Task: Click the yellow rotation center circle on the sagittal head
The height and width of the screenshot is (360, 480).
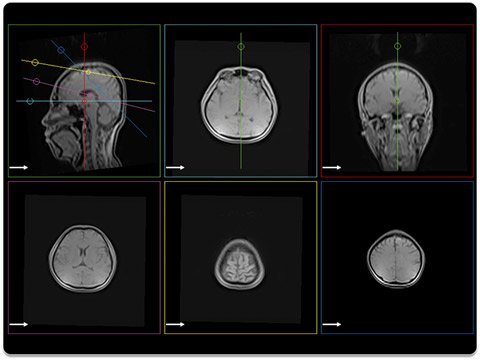Action: [x=88, y=72]
